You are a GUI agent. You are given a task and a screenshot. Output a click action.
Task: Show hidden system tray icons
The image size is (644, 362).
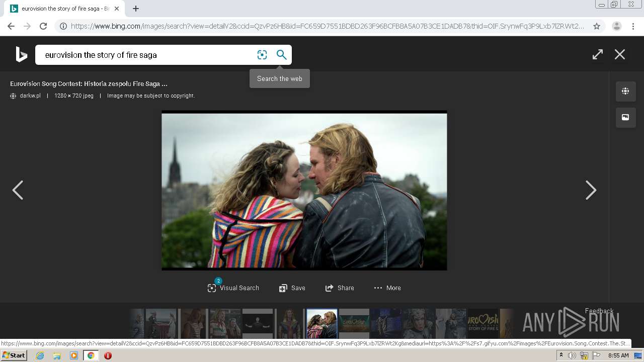tap(561, 355)
